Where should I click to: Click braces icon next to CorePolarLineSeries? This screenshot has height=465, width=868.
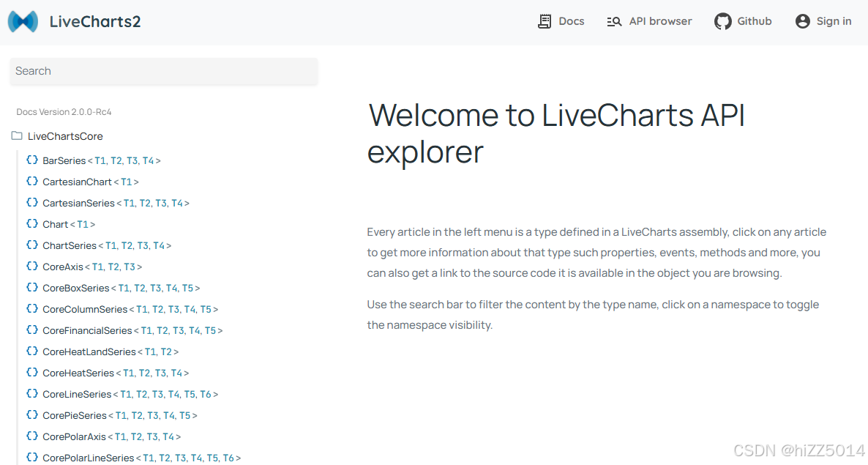coord(32,457)
